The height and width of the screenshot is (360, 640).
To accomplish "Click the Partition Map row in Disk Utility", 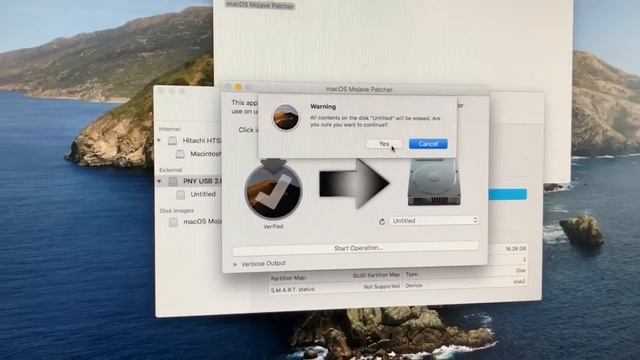I will (336, 276).
